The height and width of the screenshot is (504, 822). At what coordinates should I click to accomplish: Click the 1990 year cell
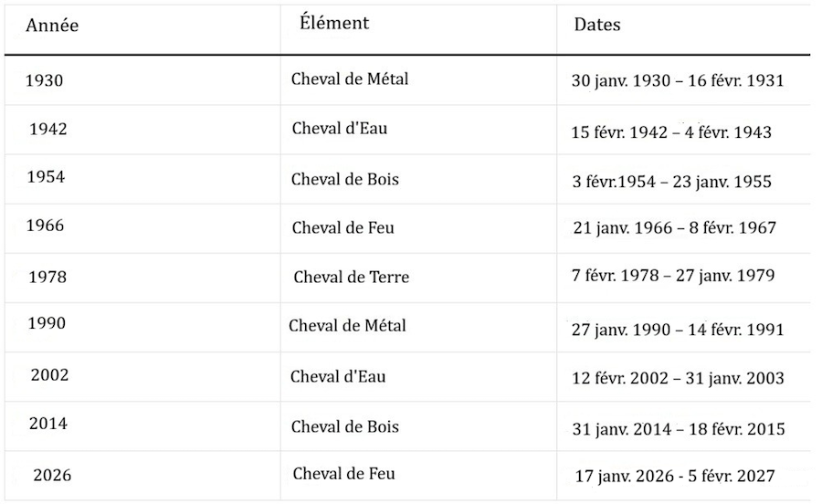[47, 323]
